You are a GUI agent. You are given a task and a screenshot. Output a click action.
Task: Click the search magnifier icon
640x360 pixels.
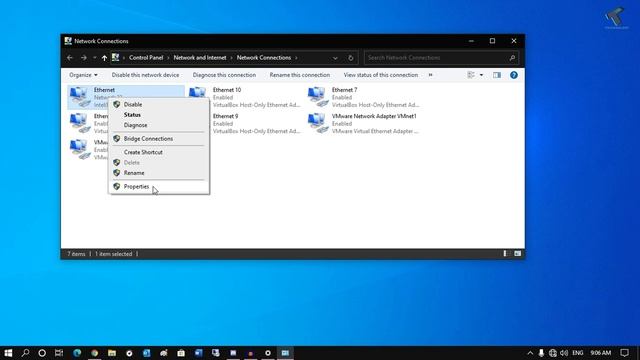click(x=512, y=58)
